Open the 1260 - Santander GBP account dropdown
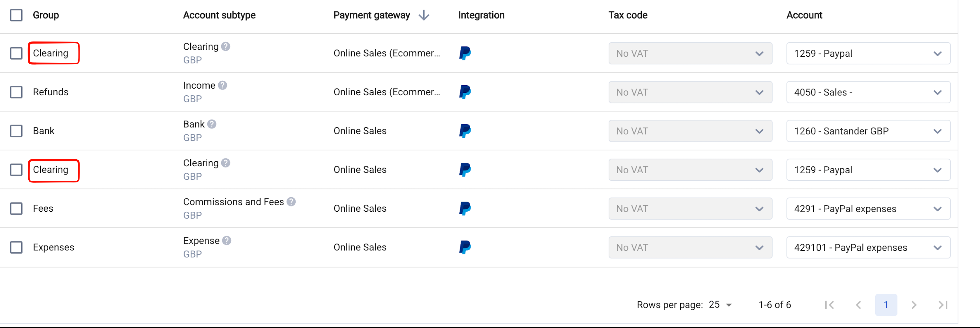Screen dimensions: 980x328 868,131
